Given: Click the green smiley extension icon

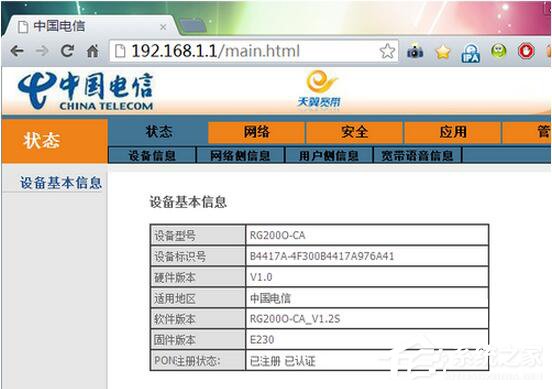Looking at the screenshot, I should (x=498, y=51).
